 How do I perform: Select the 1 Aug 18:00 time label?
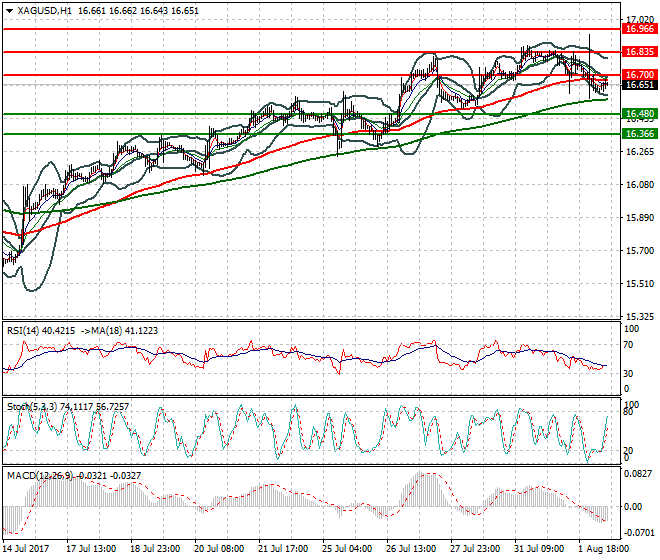click(604, 549)
